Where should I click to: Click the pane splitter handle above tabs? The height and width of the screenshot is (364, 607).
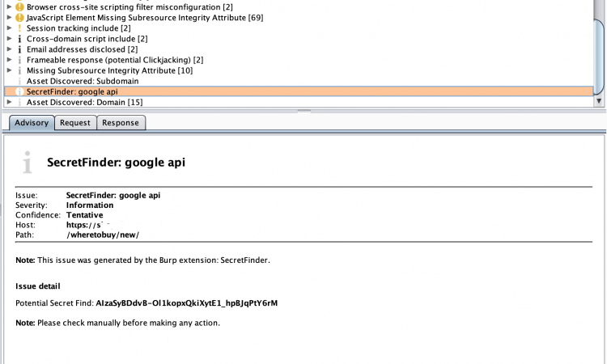pos(304,111)
